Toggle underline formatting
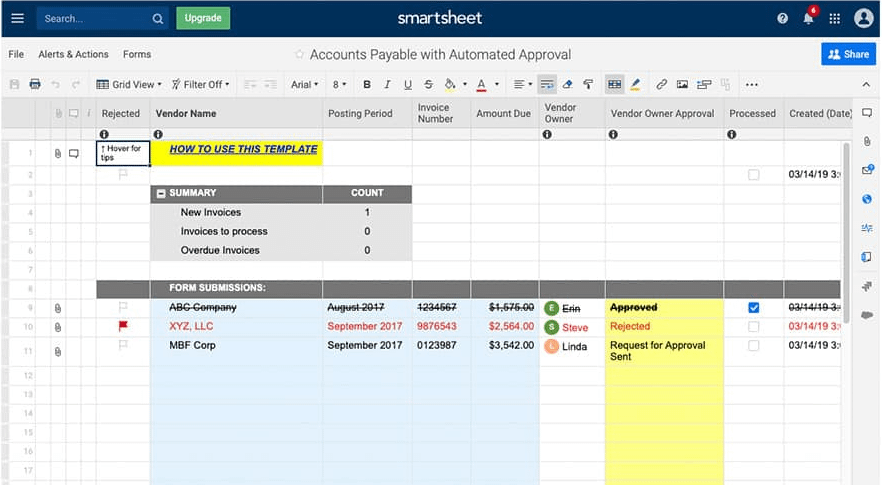882x486 pixels. pos(408,84)
